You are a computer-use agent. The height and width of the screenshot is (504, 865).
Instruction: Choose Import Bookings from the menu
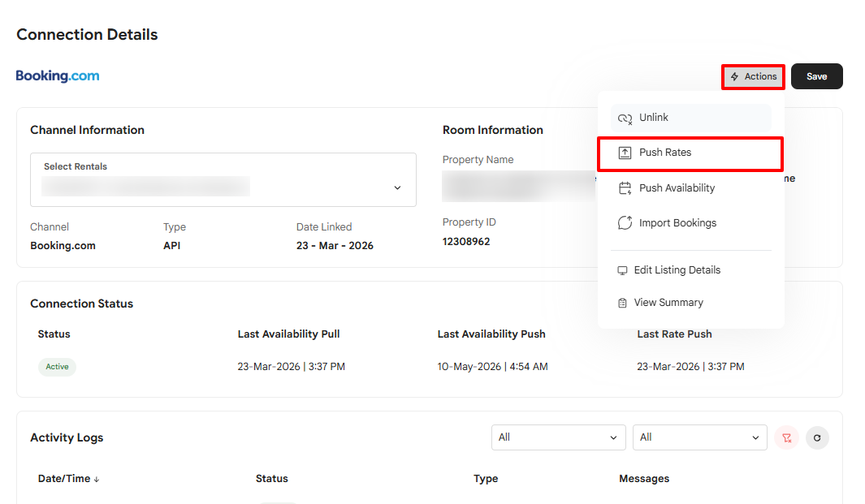coord(690,222)
